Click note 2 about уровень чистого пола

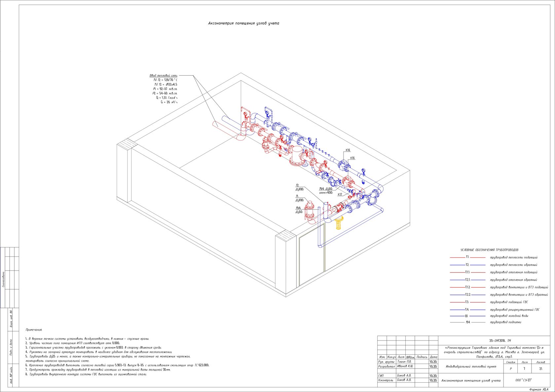coord(73,343)
